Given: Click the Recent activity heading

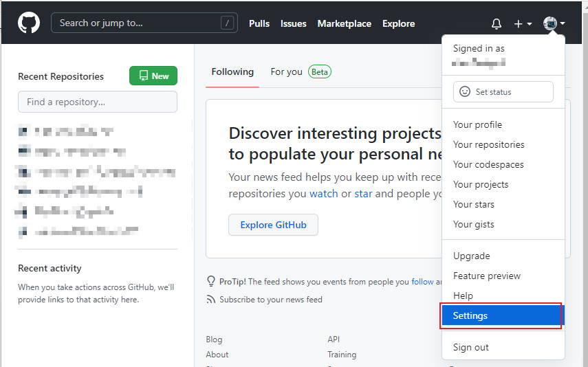Looking at the screenshot, I should tap(50, 268).
